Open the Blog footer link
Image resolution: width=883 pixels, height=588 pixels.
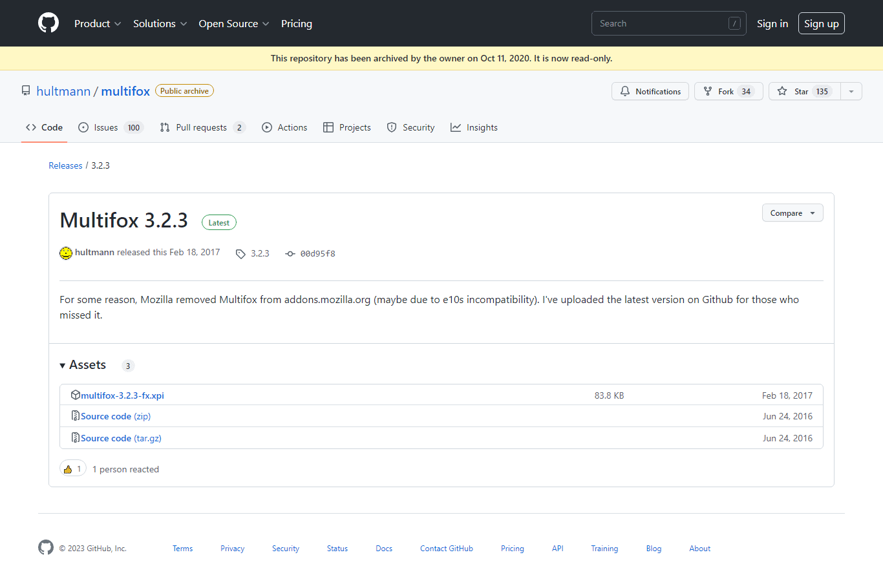coord(654,549)
